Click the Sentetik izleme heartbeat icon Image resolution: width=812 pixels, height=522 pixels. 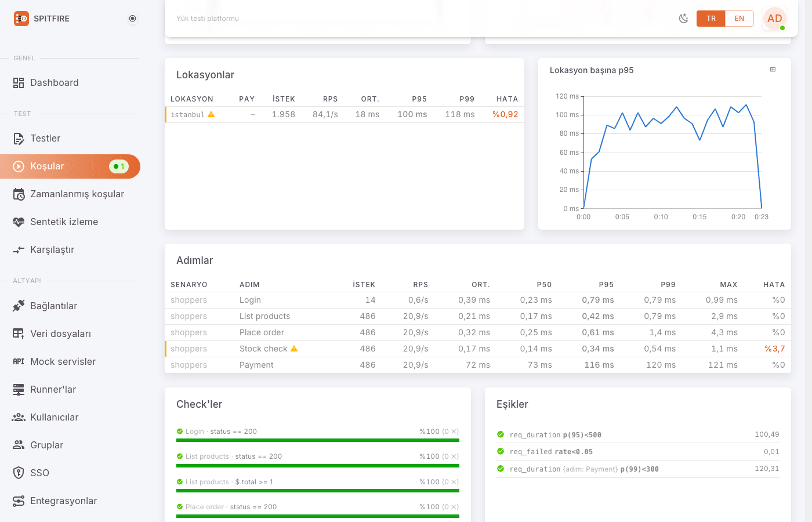click(x=19, y=222)
